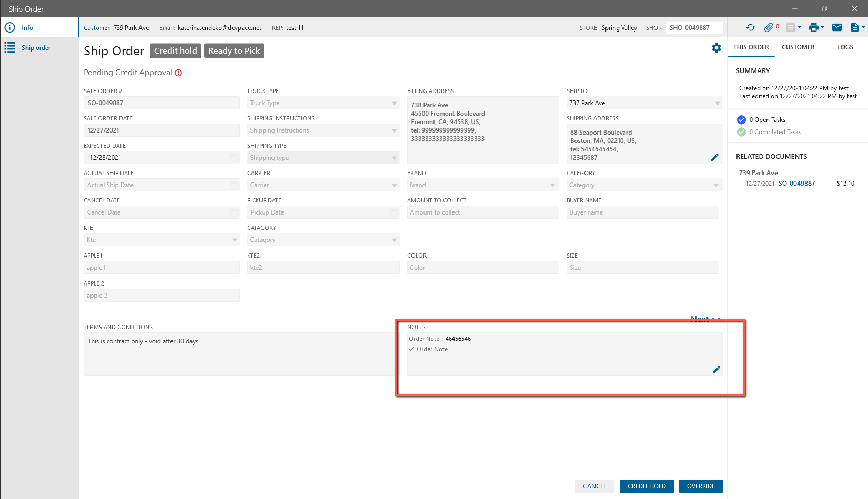868x499 pixels.
Task: Click the store name "Spring Valley"
Action: click(x=619, y=28)
